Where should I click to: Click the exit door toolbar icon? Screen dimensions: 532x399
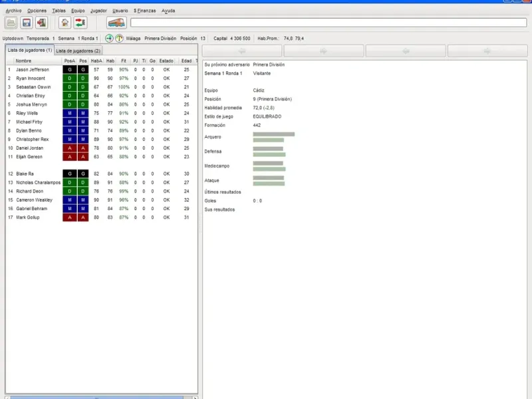pos(41,23)
